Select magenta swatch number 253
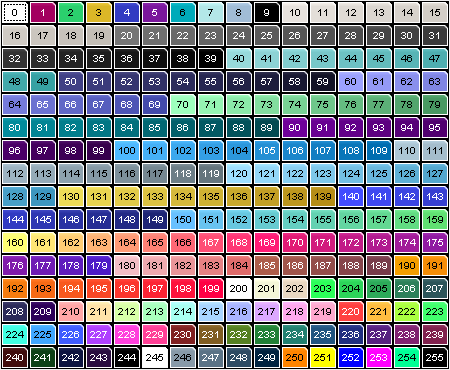Screen dimensions: 450x370 [x=378, y=357]
